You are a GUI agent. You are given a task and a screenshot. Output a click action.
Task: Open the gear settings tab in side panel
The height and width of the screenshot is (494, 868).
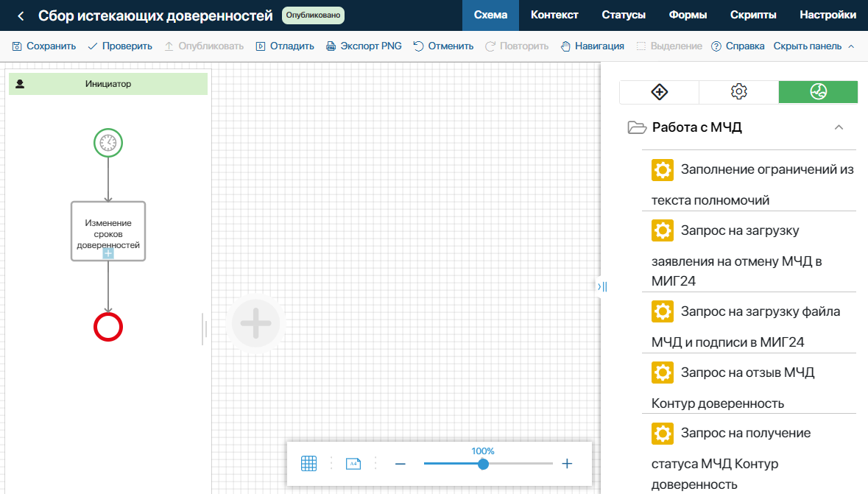pyautogui.click(x=739, y=92)
